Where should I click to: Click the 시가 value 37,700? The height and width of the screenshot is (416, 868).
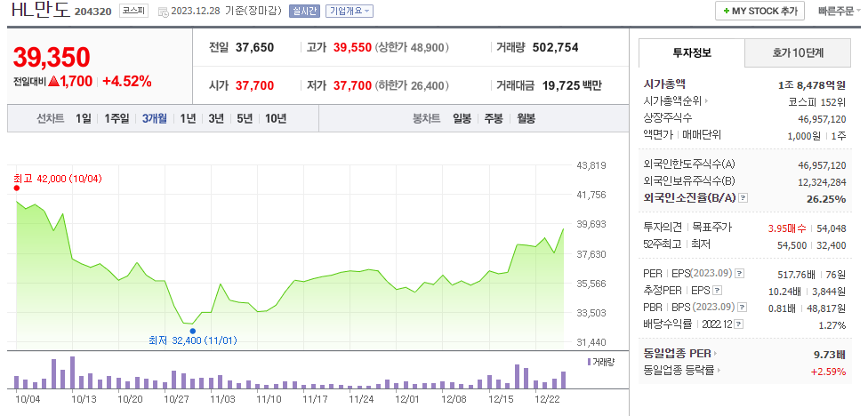point(254,85)
